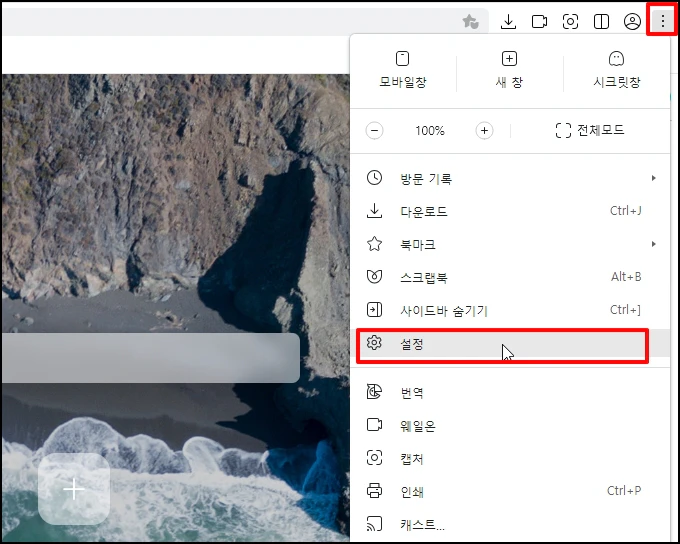The height and width of the screenshot is (544, 680).
Task: Click the cast icon in menu
Action: pos(374,524)
